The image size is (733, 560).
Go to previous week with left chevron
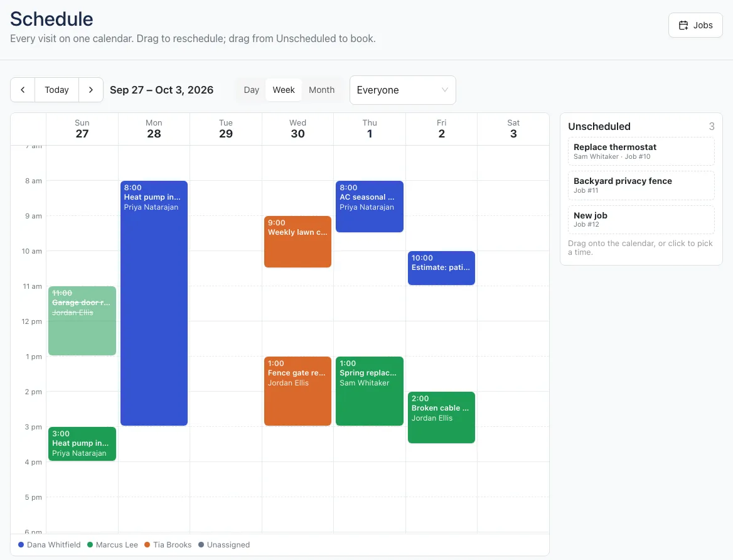pos(23,90)
